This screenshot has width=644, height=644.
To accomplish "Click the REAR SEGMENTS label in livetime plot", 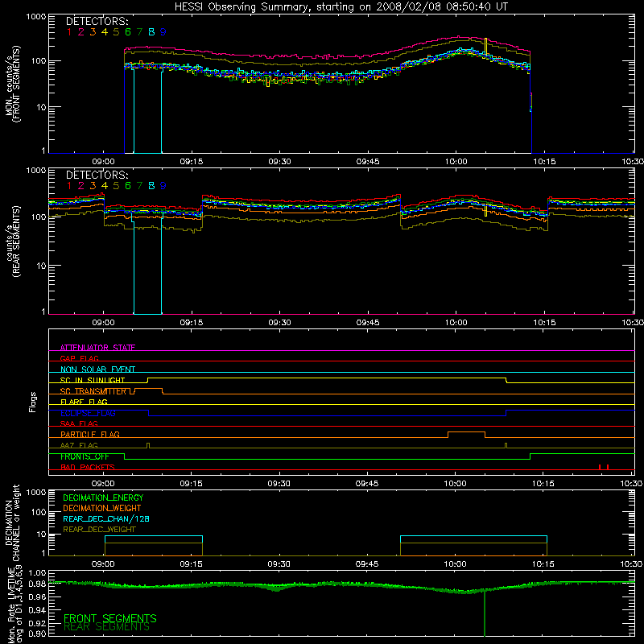I will point(107,628).
